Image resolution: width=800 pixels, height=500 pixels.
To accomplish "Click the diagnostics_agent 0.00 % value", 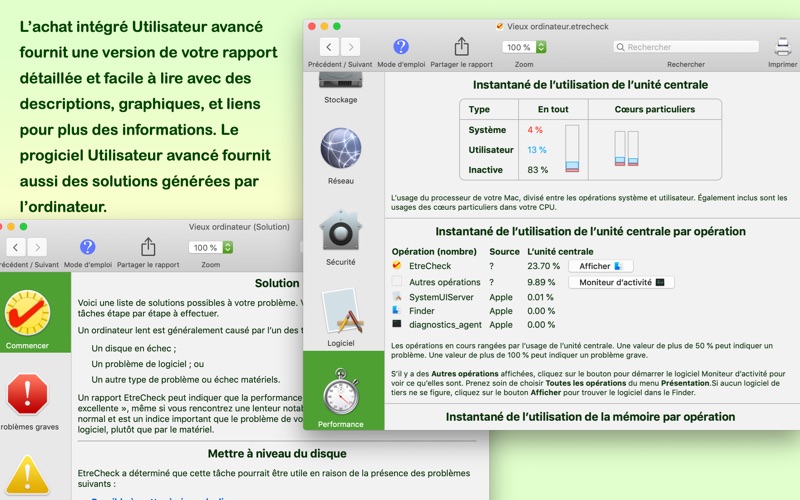I will tap(541, 324).
